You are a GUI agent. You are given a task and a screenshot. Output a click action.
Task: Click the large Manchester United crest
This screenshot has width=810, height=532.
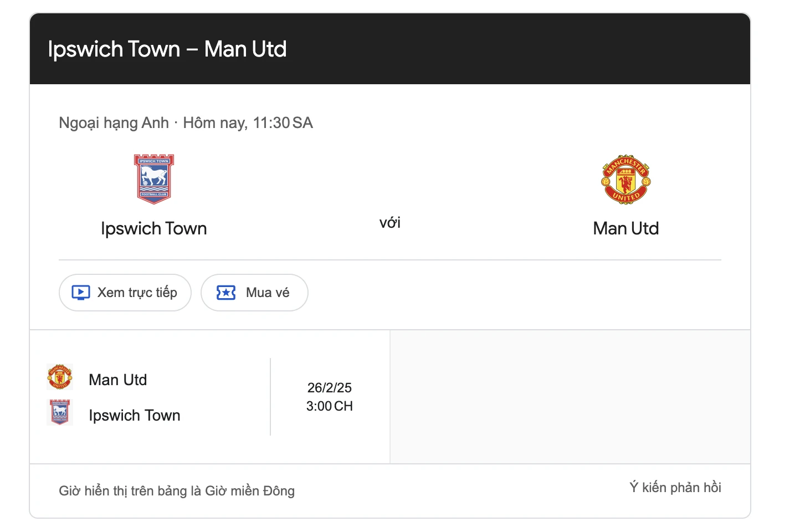tap(626, 180)
